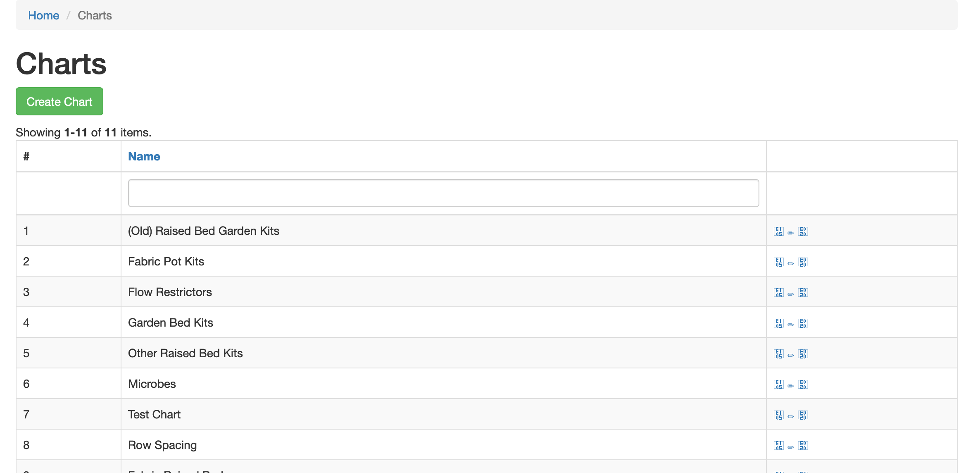
Task: Click the edit pencil icon for Fabric Pot Kits
Action: tap(790, 262)
